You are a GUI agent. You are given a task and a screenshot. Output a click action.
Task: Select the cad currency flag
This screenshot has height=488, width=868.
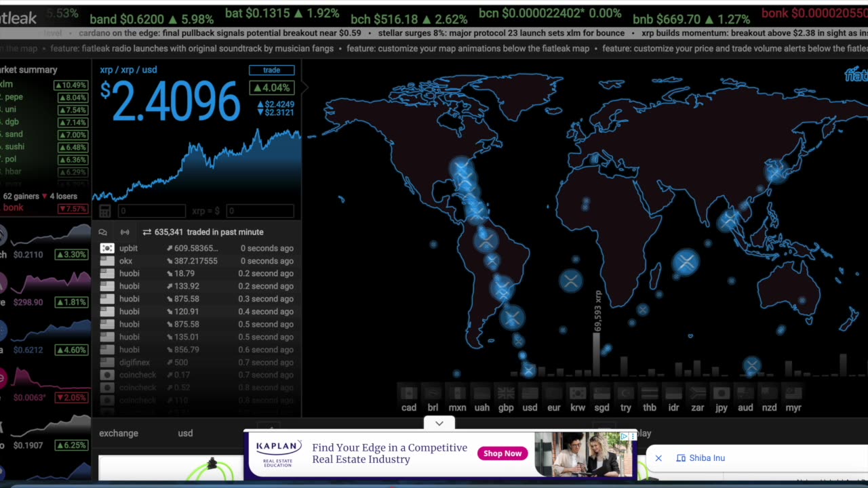(x=409, y=394)
